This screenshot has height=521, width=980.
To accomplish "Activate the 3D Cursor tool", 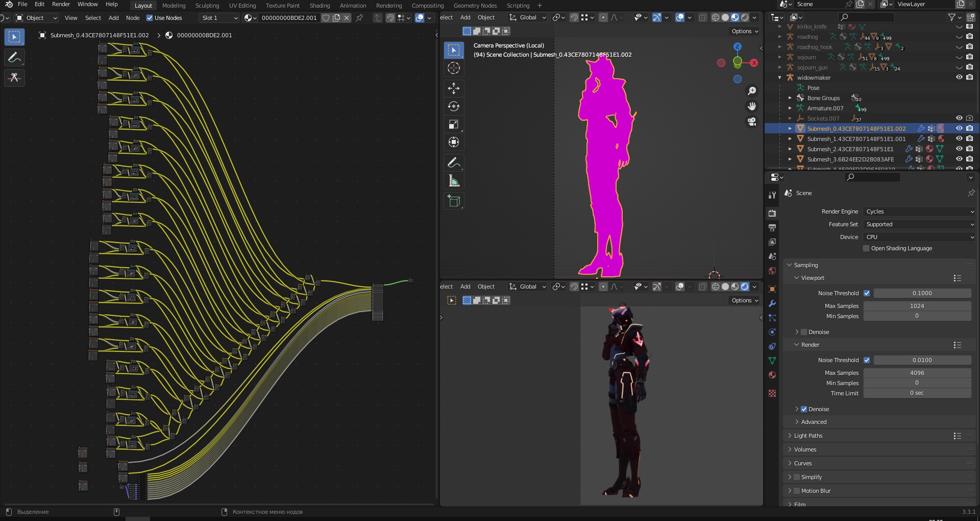I will pos(453,68).
